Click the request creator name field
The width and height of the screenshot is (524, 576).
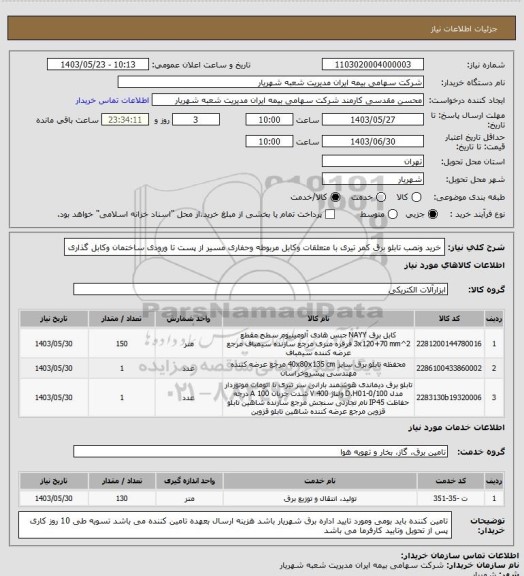point(288,100)
